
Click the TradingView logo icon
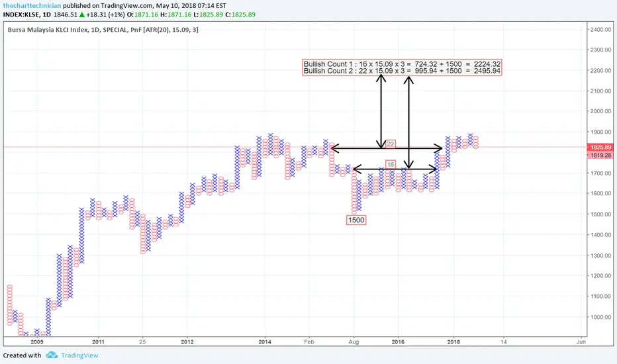52,355
